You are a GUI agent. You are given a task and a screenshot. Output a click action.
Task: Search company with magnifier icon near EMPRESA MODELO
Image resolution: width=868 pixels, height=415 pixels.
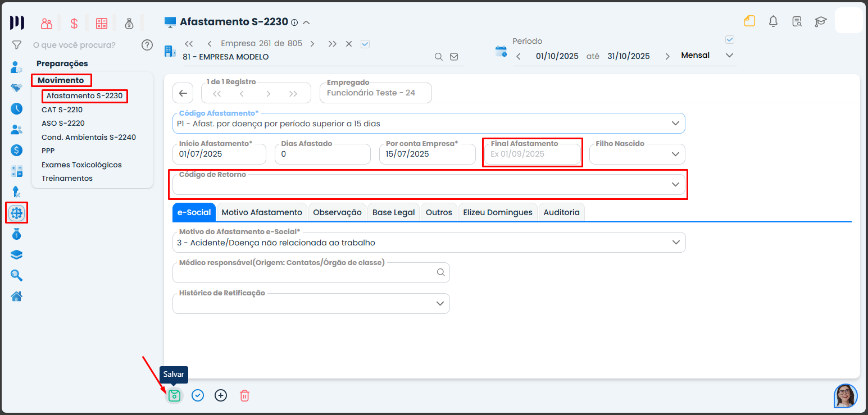[x=439, y=57]
